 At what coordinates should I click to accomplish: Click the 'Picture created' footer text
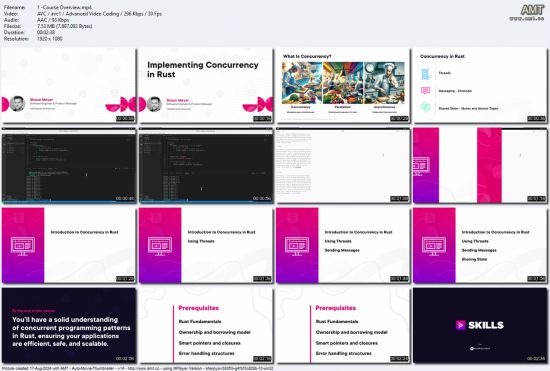tap(138, 368)
